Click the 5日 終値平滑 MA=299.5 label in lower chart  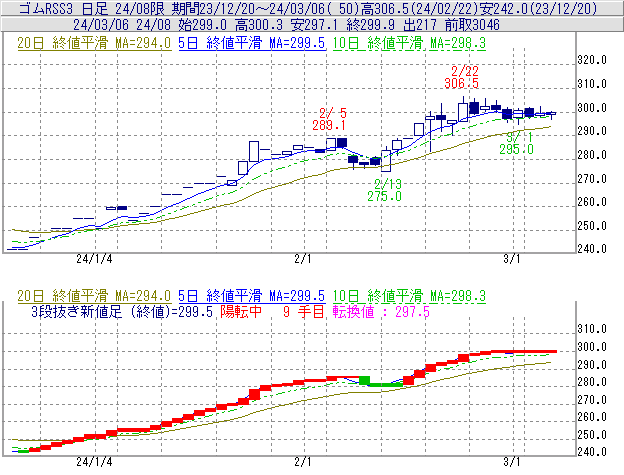pyautogui.click(x=252, y=296)
